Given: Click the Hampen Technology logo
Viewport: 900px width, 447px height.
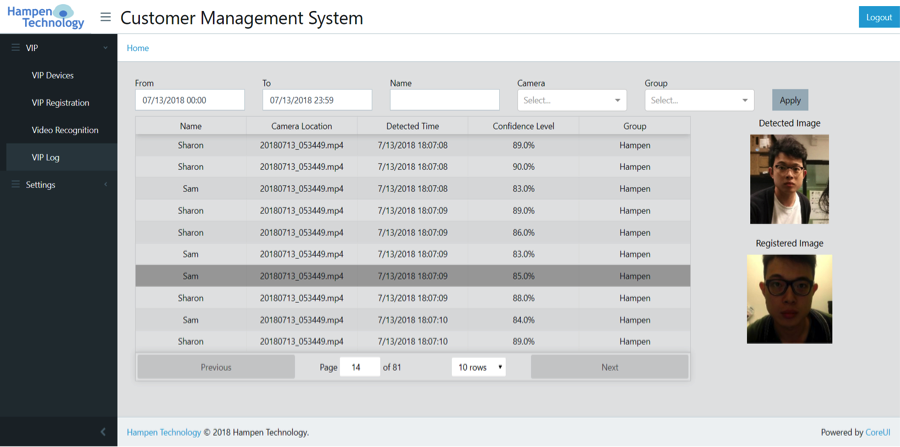Looking at the screenshot, I should coord(46,17).
